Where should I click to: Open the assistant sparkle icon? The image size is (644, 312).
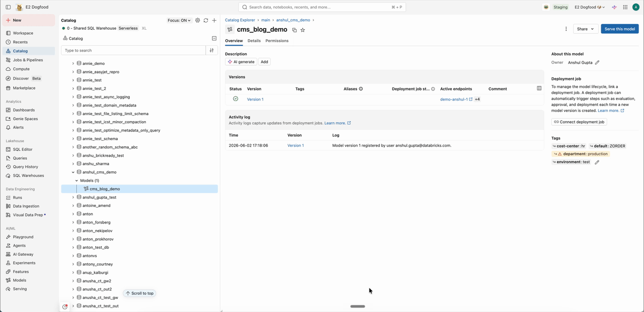tap(614, 7)
